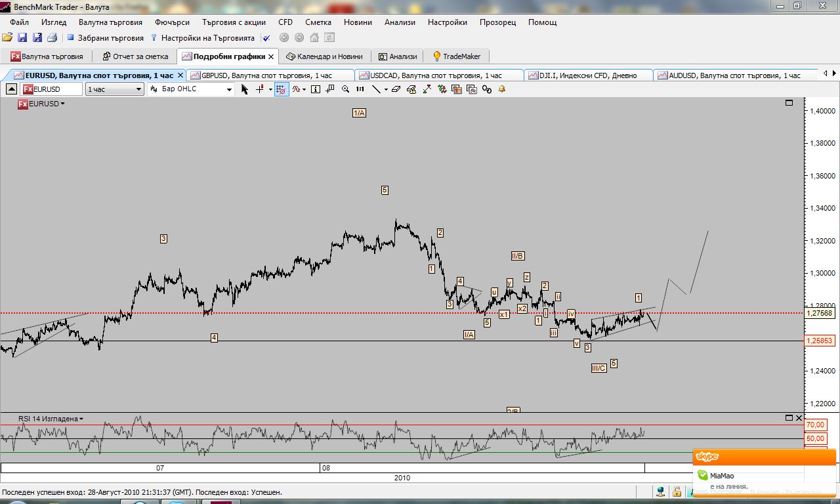This screenshot has width=840, height=504.
Task: Click the EURUSD symbol input field
Action: click(x=52, y=89)
